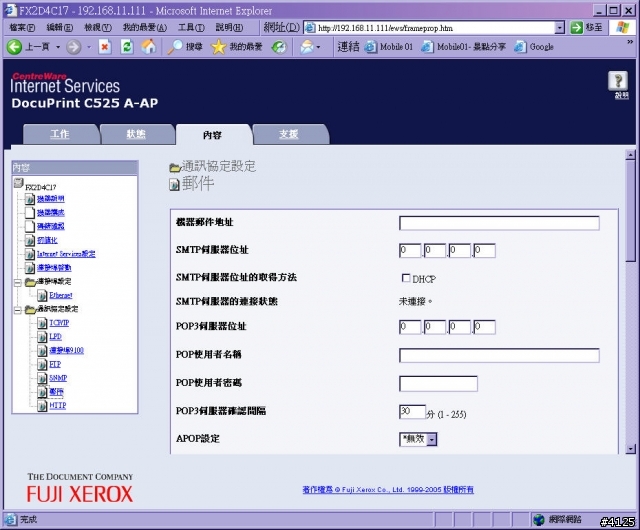This screenshot has height=530, width=640.
Task: Open Favorites via the star icon
Action: click(x=219, y=47)
